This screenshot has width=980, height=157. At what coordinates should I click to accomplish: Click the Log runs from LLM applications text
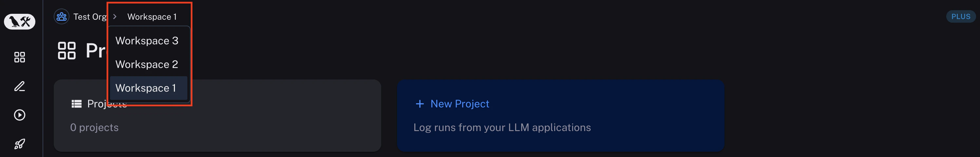[502, 127]
